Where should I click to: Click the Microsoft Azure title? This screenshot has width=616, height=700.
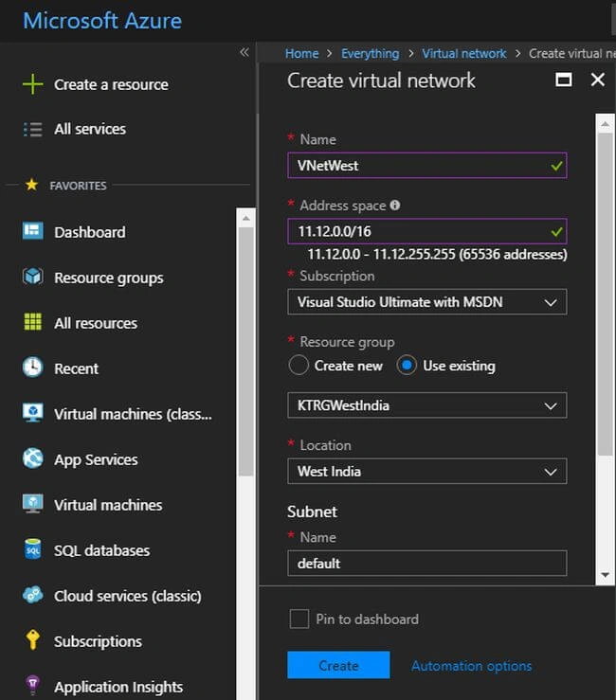point(102,21)
